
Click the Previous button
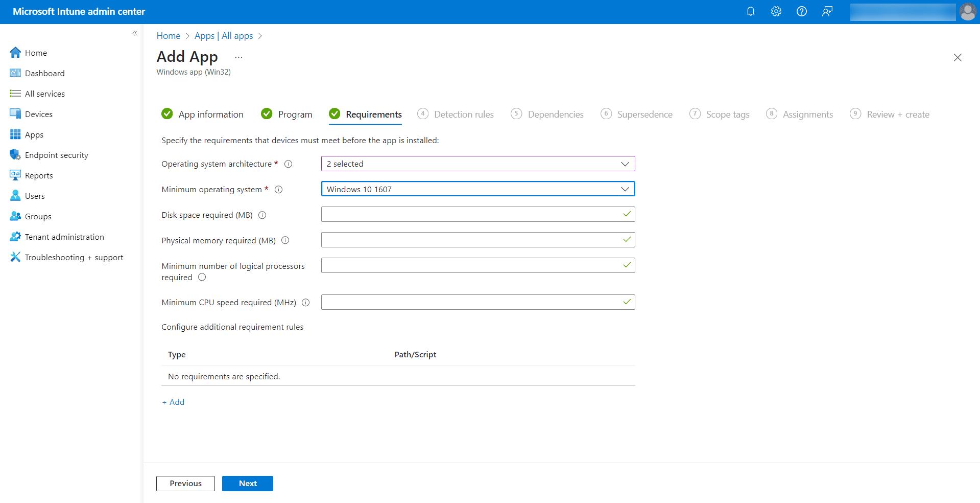(x=185, y=484)
